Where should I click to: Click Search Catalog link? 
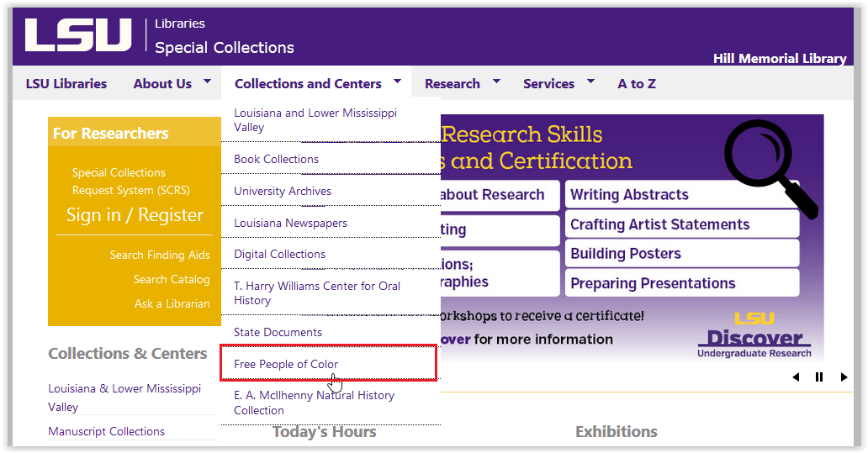[172, 279]
